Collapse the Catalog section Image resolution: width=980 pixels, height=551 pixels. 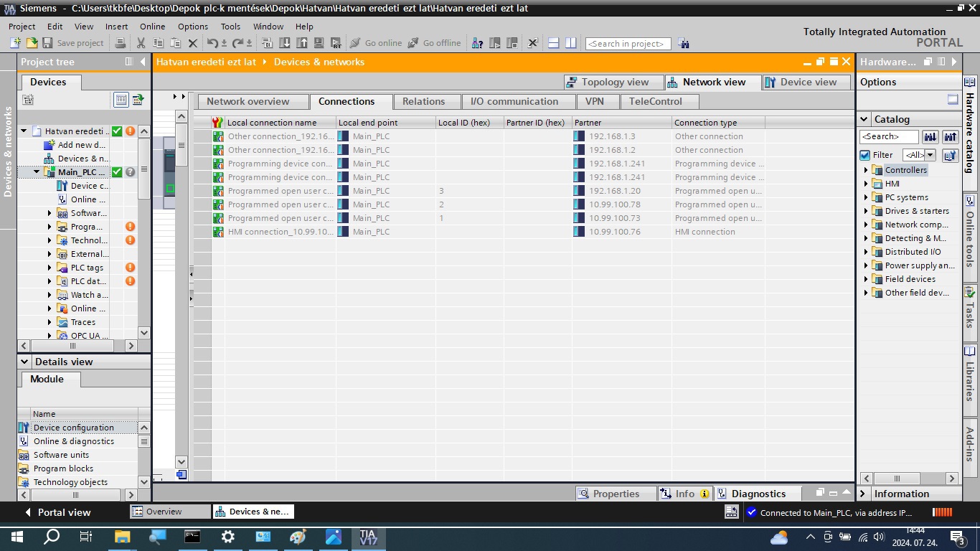863,119
